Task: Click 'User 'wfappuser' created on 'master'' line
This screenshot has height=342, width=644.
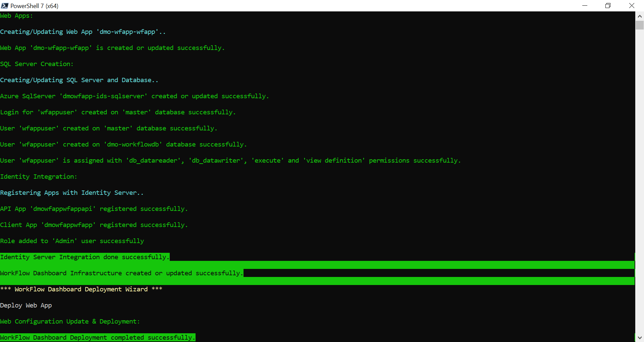Action: pos(109,128)
